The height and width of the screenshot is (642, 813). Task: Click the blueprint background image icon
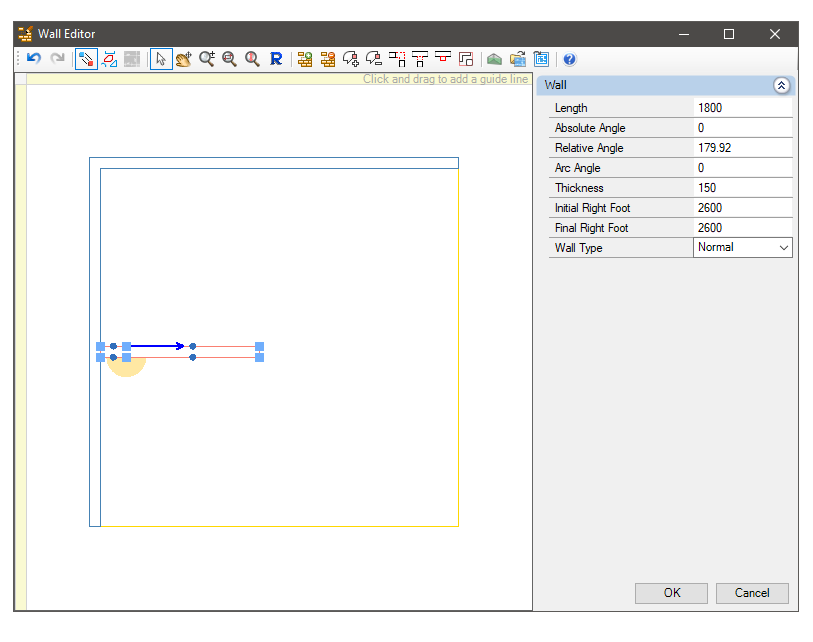coord(541,59)
